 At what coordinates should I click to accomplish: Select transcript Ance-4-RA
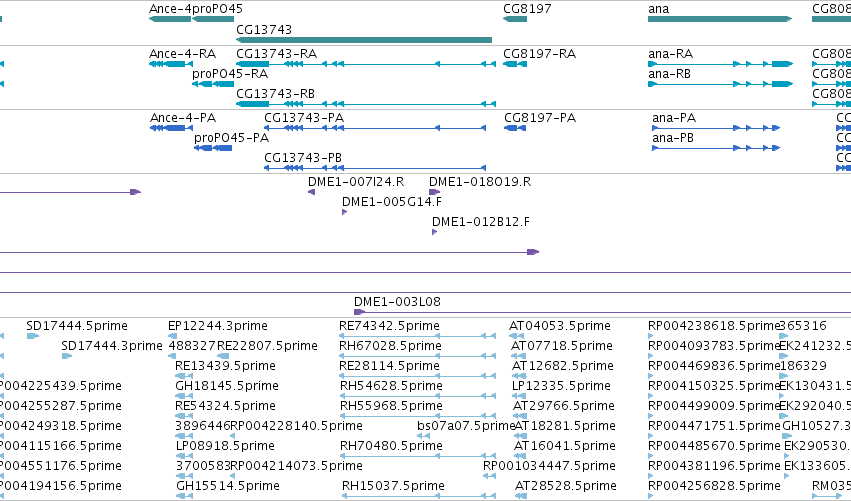click(171, 64)
